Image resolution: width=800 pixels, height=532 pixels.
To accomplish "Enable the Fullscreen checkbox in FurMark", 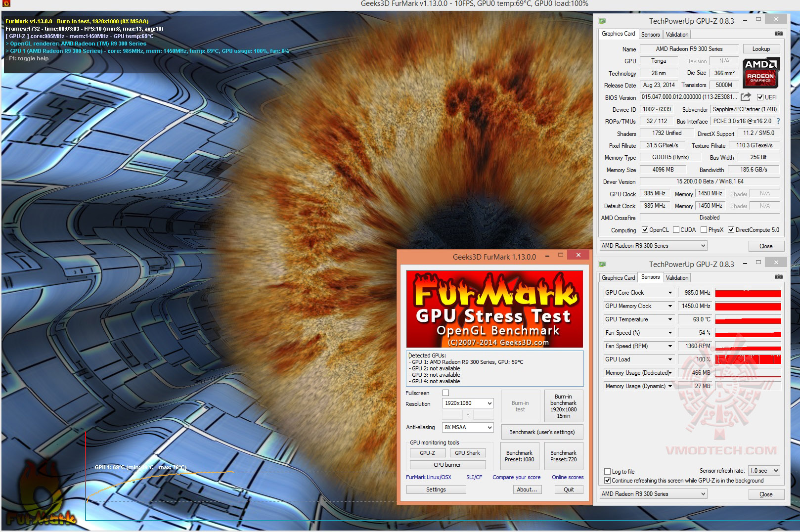I will tap(445, 393).
